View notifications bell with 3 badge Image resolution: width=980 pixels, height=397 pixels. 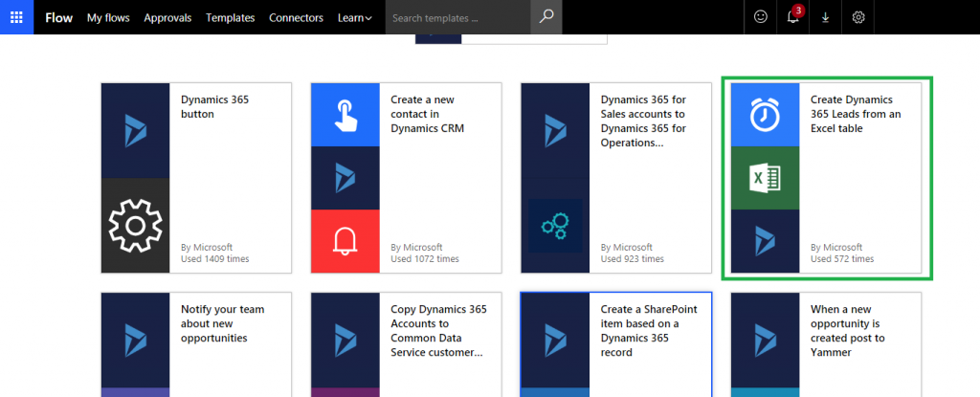click(x=793, y=17)
